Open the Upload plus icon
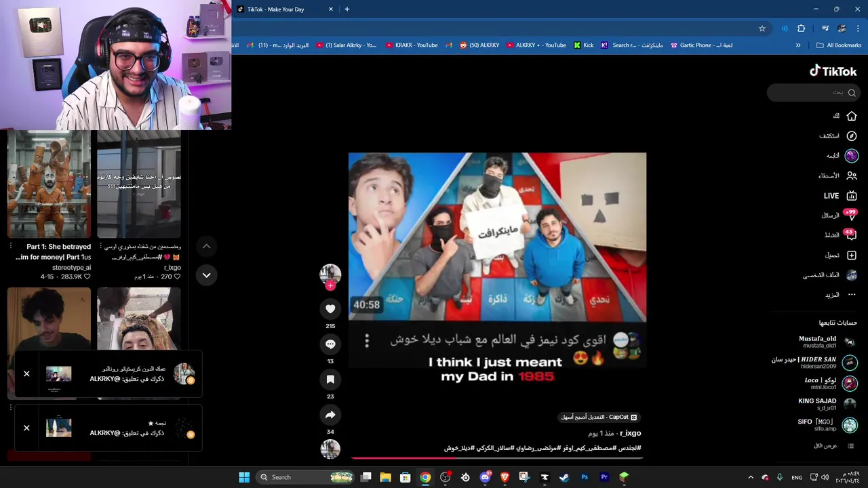 pyautogui.click(x=851, y=255)
